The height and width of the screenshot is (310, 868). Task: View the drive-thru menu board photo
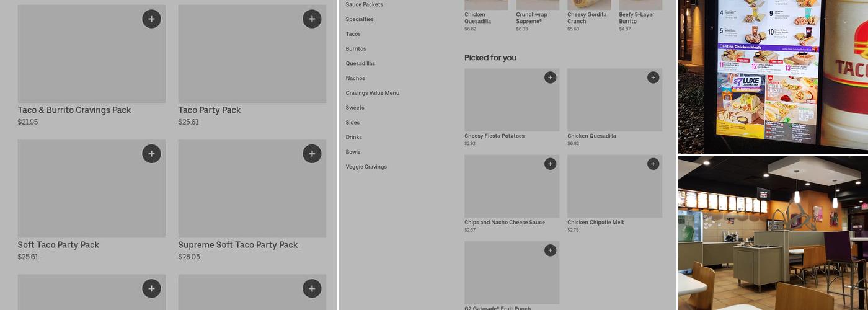pyautogui.click(x=773, y=76)
